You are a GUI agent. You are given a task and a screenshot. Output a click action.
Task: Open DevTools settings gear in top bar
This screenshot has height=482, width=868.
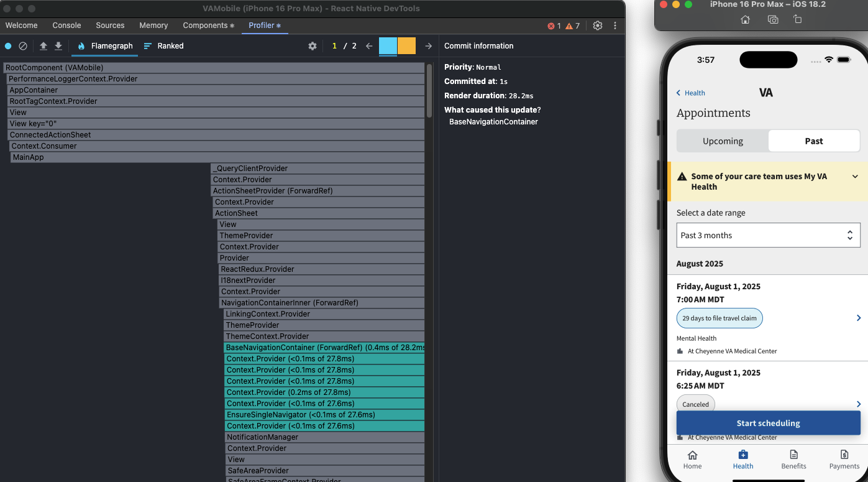pyautogui.click(x=598, y=25)
